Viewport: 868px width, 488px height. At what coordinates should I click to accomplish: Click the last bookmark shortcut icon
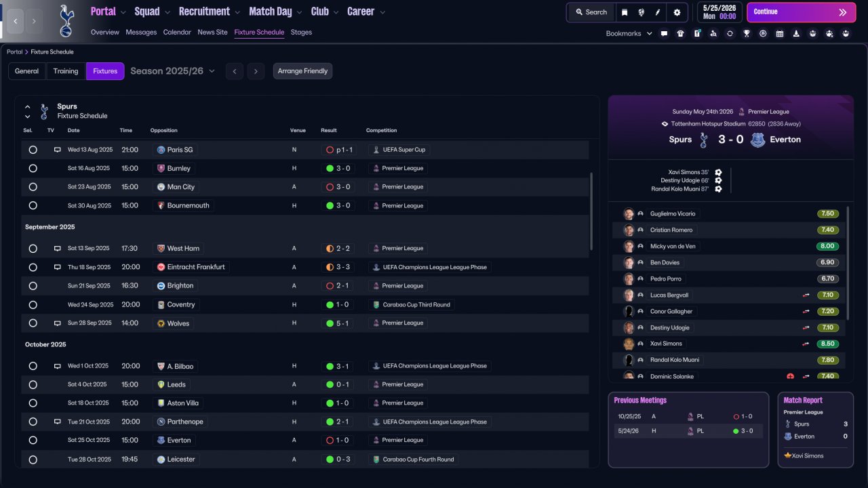tap(846, 33)
